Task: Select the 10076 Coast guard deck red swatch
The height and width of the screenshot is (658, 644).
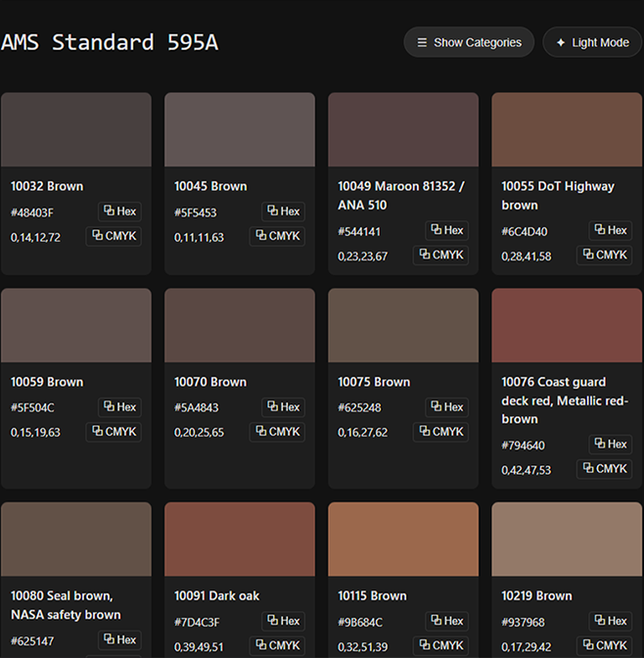Action: point(567,325)
